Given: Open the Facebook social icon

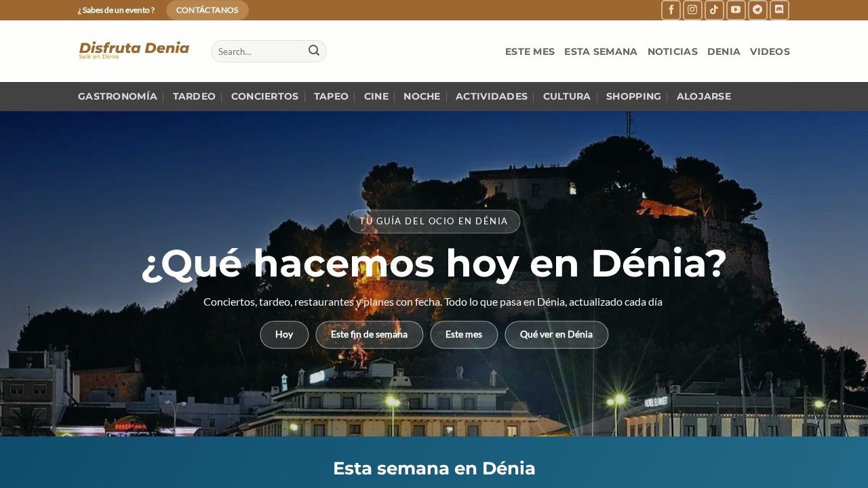Looking at the screenshot, I should (x=671, y=10).
